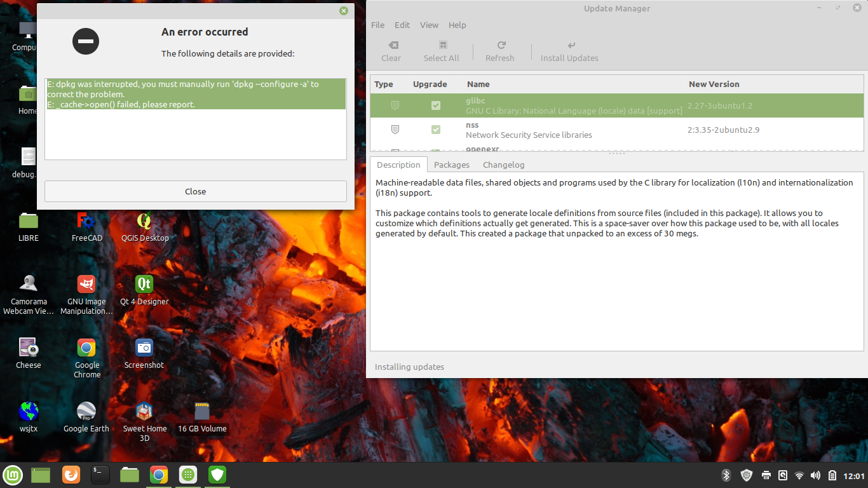This screenshot has height=488, width=868.
Task: Switch to the Changelog tab
Action: [504, 165]
